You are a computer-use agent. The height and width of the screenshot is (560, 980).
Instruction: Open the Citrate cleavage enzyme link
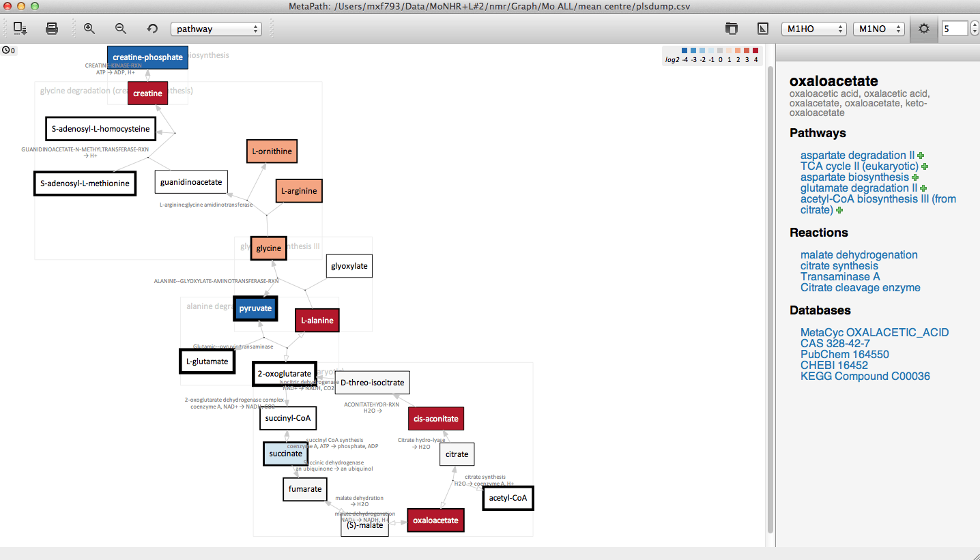pyautogui.click(x=861, y=288)
